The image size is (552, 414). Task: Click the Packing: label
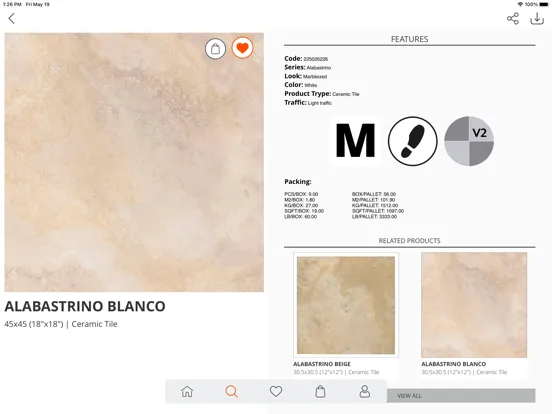298,182
